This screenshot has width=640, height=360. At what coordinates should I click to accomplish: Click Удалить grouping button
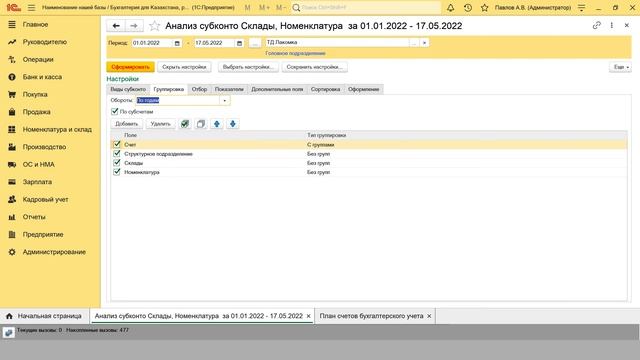pyautogui.click(x=160, y=124)
